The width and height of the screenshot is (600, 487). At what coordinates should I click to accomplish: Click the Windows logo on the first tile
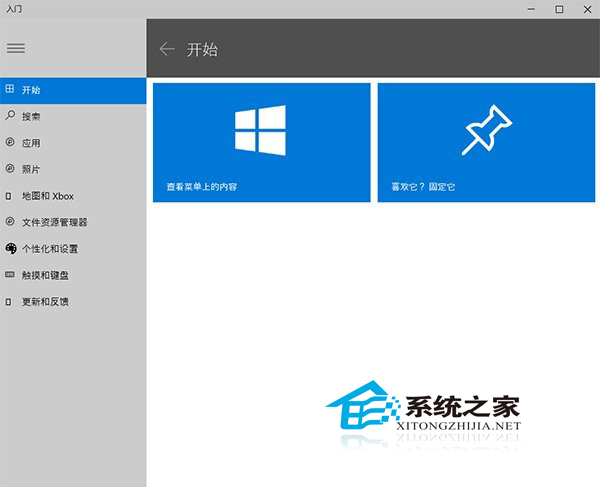coord(260,130)
